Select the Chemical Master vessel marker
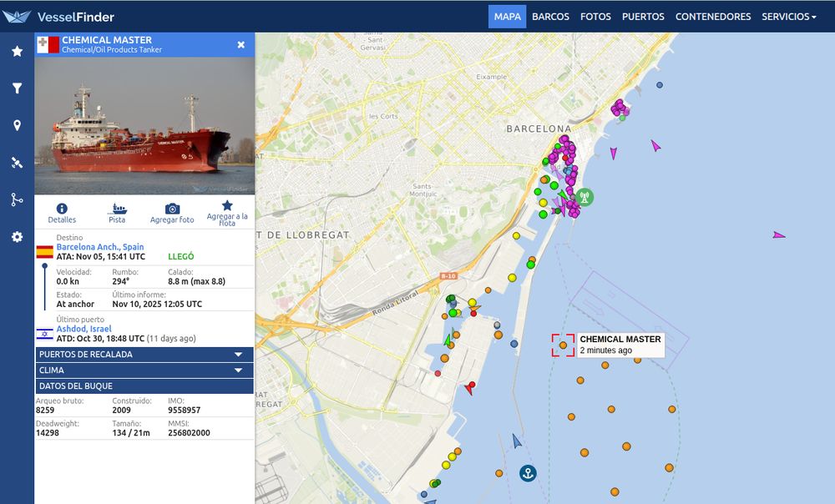Screen dimensions: 835x504 pyautogui.click(x=563, y=345)
